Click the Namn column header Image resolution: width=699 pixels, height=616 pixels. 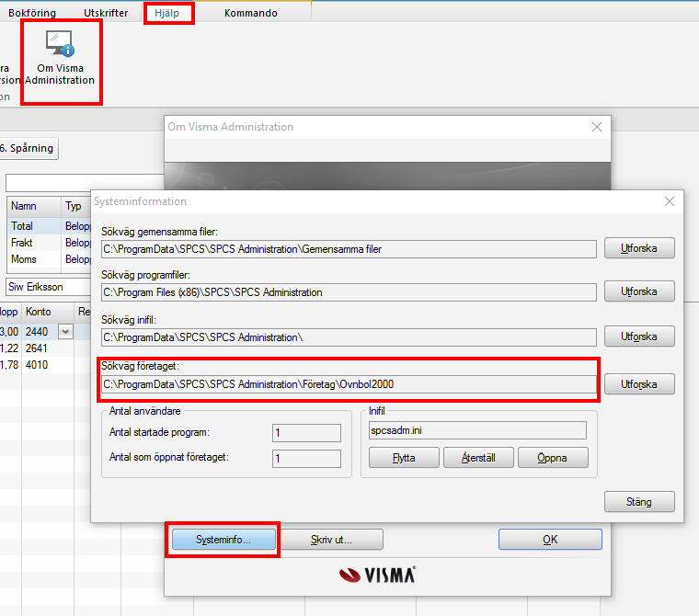tap(34, 206)
